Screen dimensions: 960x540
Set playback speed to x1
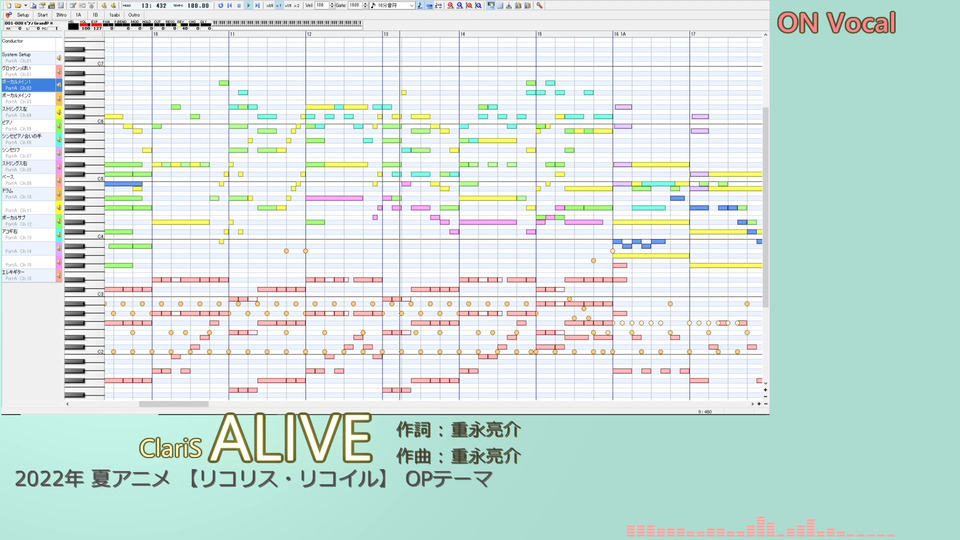[x=279, y=6]
